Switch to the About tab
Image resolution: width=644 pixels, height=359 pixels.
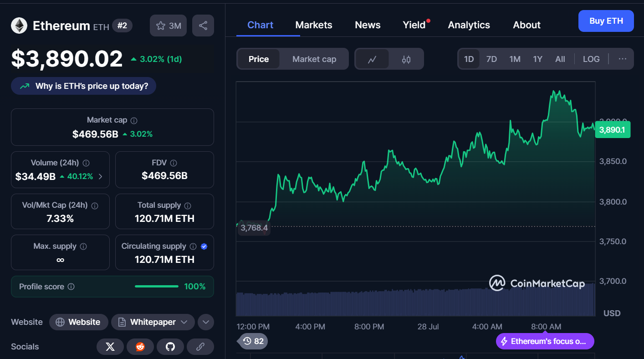(526, 25)
